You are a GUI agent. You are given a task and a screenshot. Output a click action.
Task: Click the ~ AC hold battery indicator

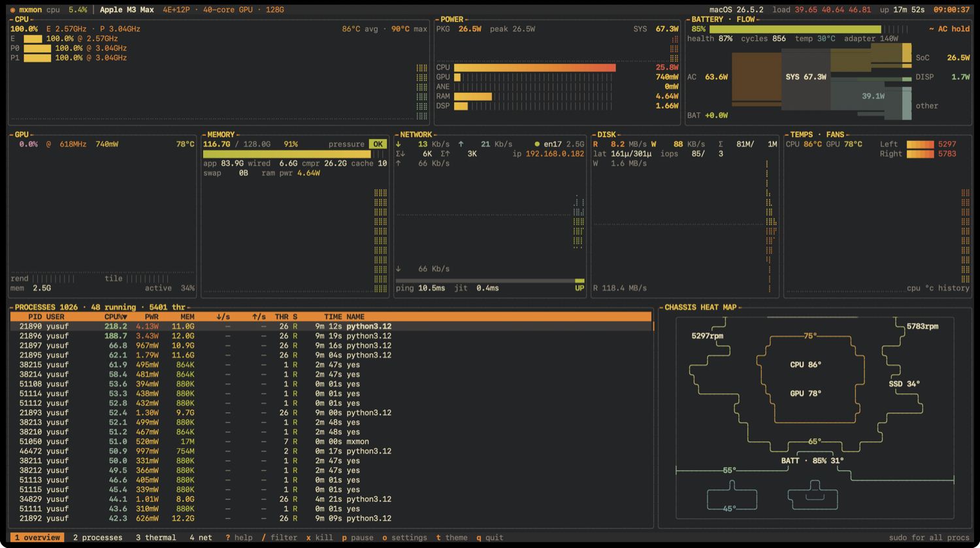click(949, 29)
